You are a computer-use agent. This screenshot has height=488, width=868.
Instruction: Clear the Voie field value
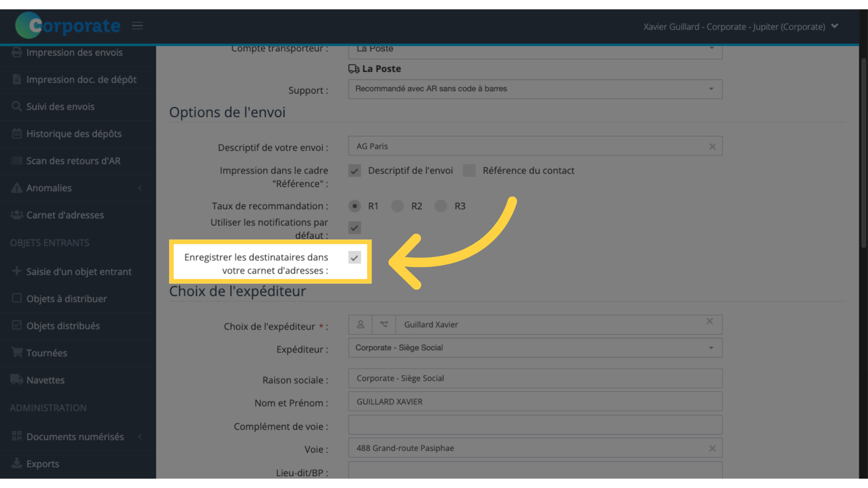point(712,448)
